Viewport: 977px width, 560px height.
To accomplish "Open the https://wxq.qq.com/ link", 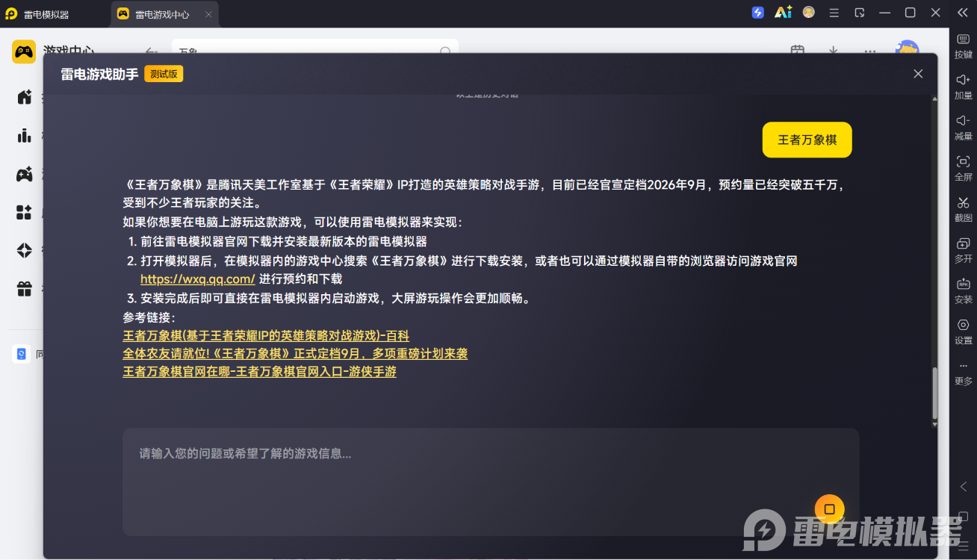I will (x=198, y=279).
